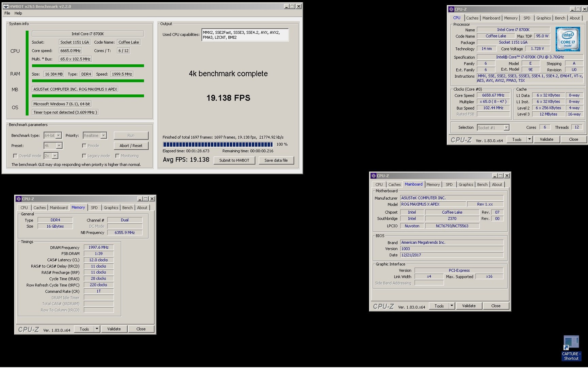Open Socket #1 selection dropdown

pyautogui.click(x=506, y=128)
